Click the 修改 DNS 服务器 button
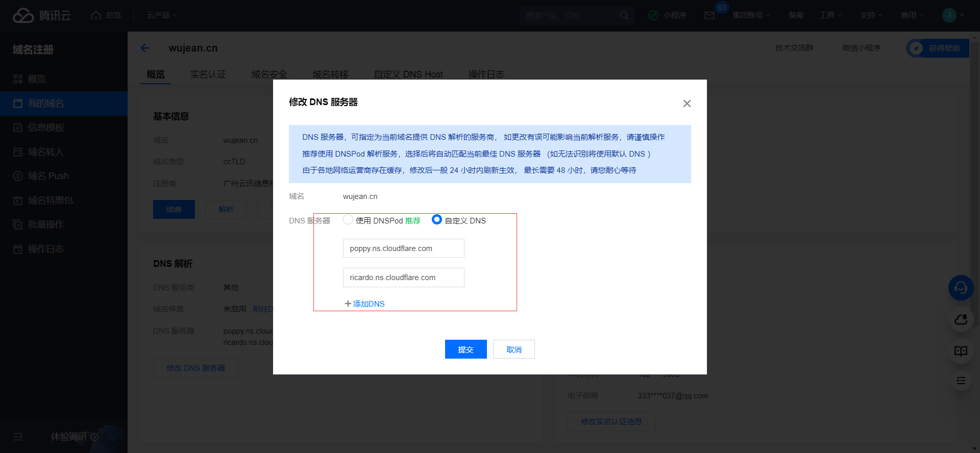This screenshot has height=453, width=980. (195, 368)
